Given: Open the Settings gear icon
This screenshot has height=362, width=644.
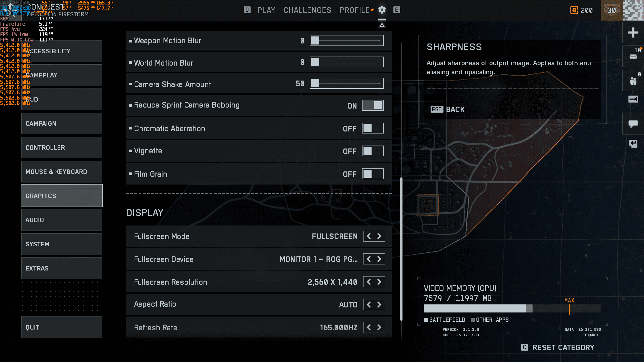Looking at the screenshot, I should click(x=382, y=10).
